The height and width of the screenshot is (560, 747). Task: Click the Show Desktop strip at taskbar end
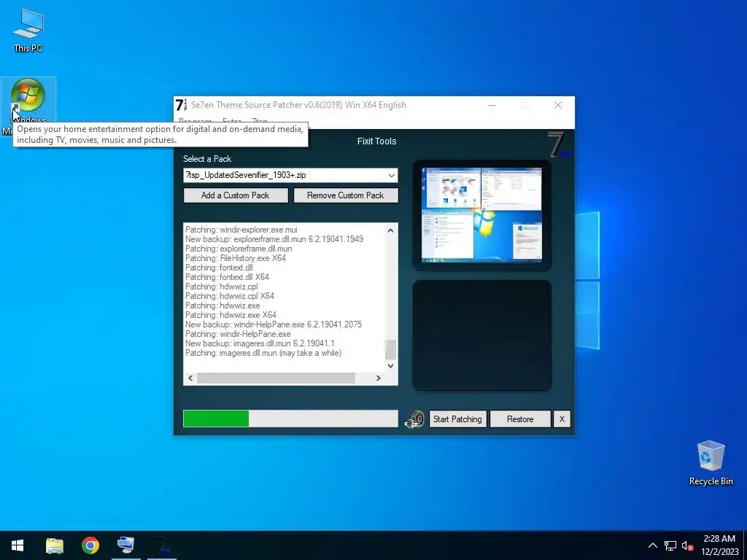pos(745,545)
